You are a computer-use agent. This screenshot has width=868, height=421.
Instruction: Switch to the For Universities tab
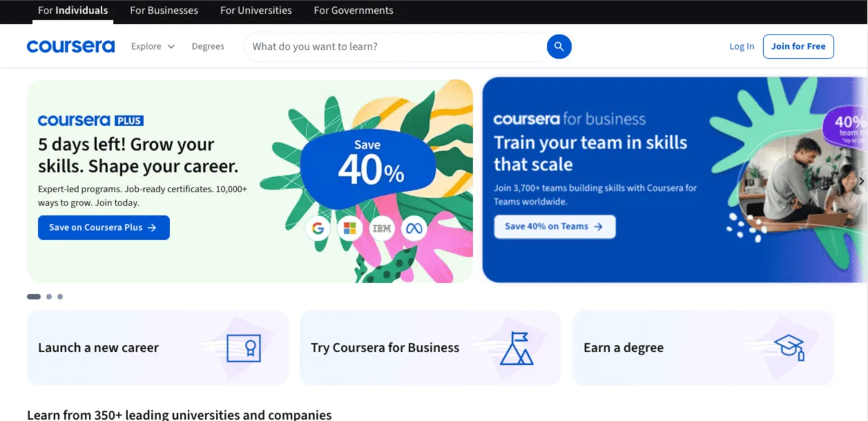coord(256,11)
